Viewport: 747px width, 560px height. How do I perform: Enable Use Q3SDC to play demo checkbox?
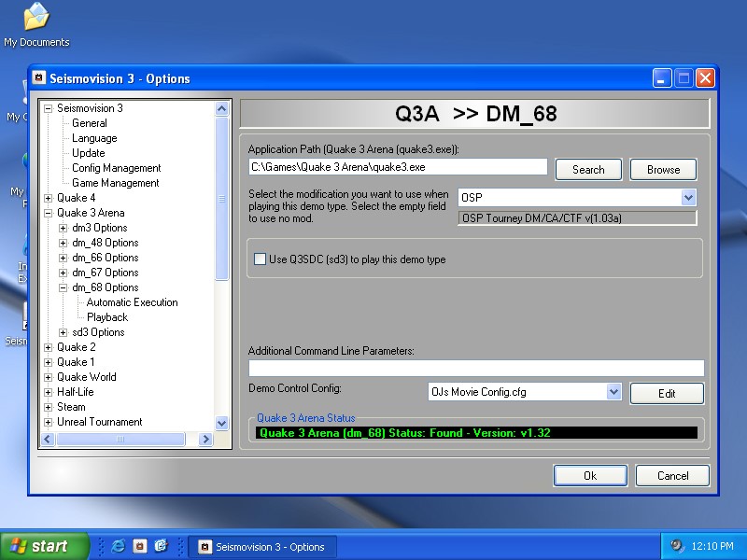(261, 259)
